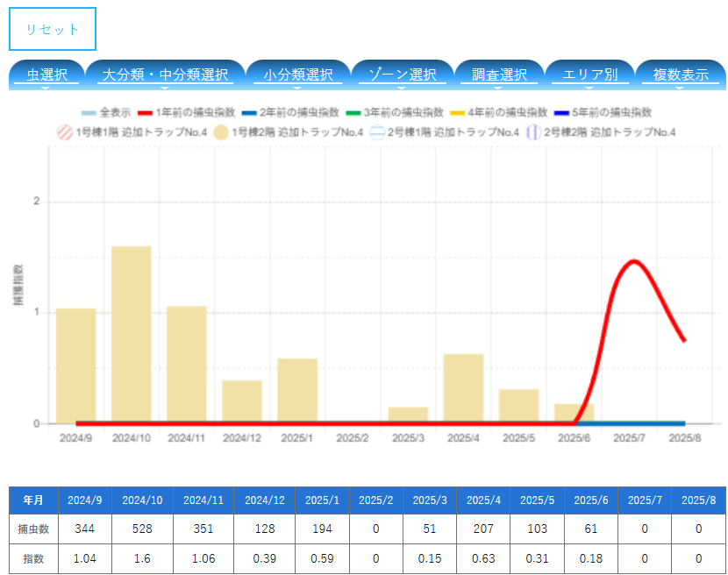Click the tallest bar at 2024/10
This screenshot has width=728, height=575.
pos(131,333)
